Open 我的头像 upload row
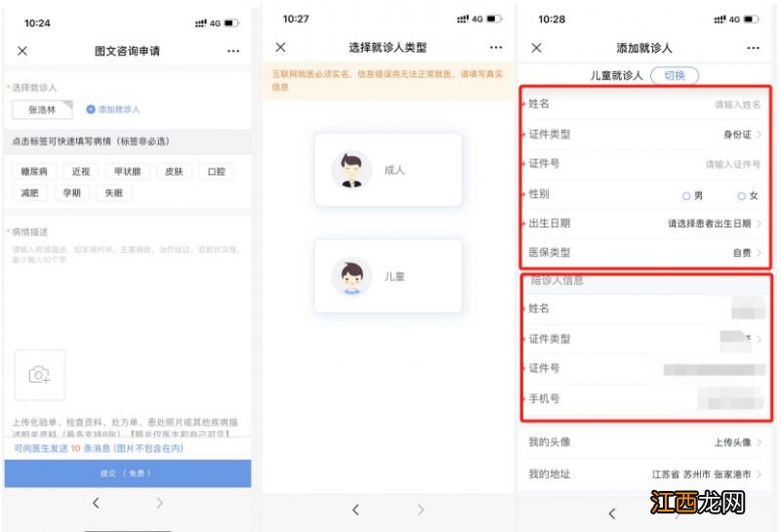Screen dimensions: 781x532 pyautogui.click(x=645, y=442)
